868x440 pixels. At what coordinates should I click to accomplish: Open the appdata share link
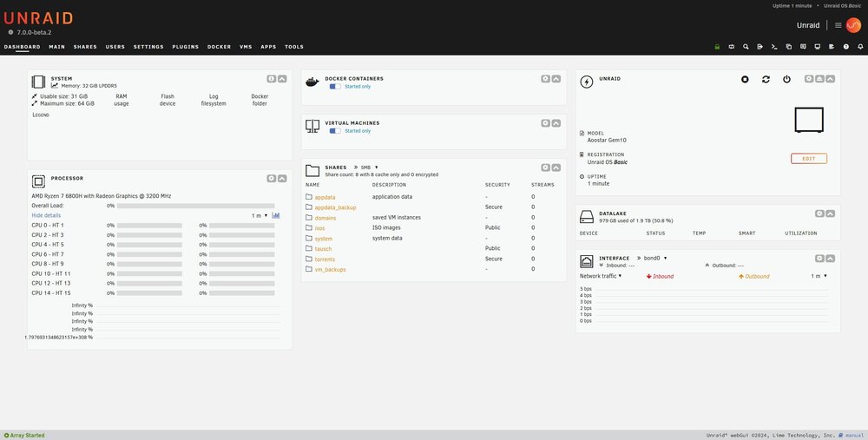click(x=325, y=197)
